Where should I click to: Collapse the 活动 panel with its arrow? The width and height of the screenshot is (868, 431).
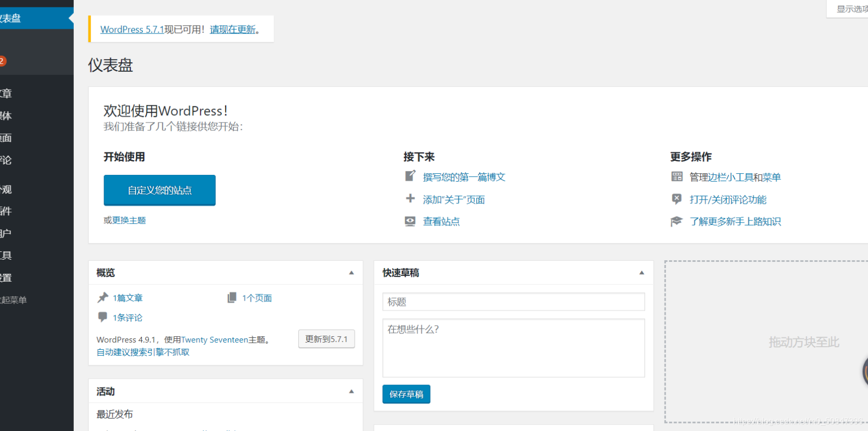pyautogui.click(x=352, y=391)
